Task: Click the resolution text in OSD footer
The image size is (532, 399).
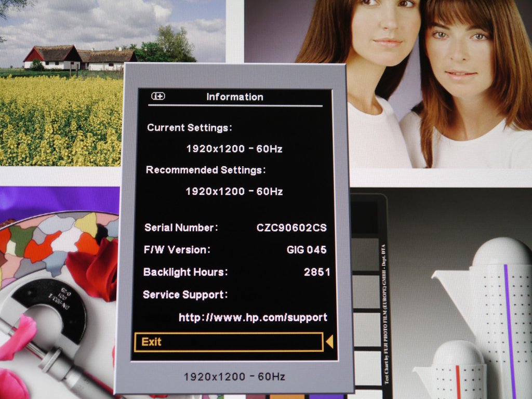Action: 234,377
